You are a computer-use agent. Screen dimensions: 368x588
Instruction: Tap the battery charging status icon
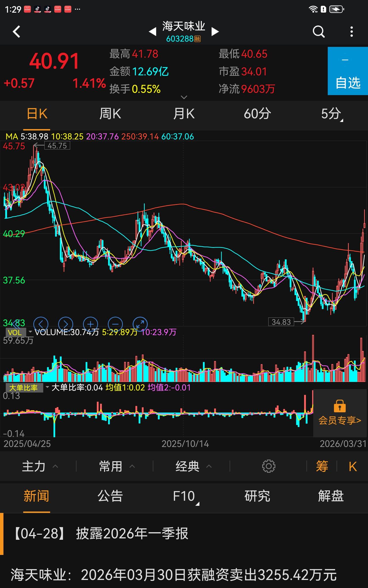coord(337,9)
